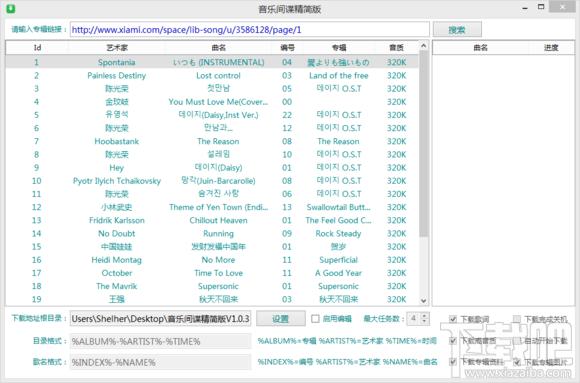Select song No More
Image resolution: width=580 pixels, height=383 pixels.
[x=218, y=260]
